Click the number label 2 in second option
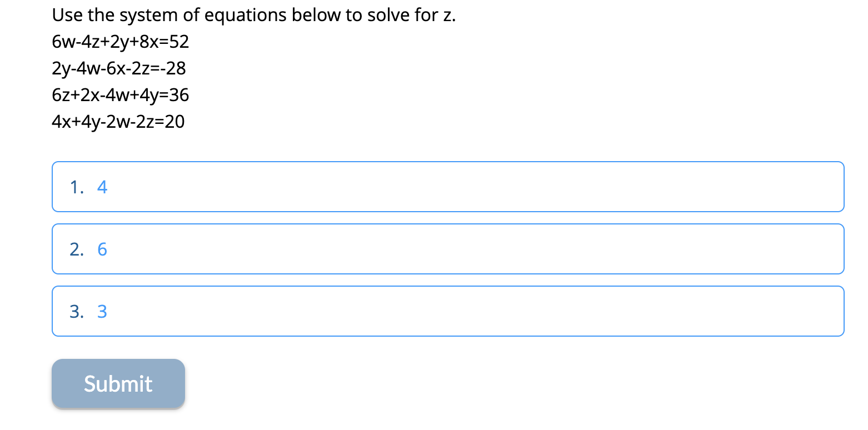 77,249
